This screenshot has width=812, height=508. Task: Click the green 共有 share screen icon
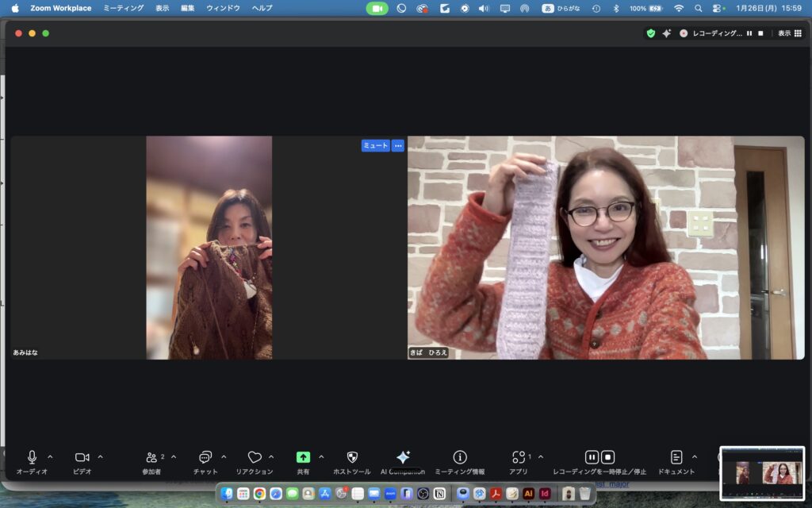303,457
